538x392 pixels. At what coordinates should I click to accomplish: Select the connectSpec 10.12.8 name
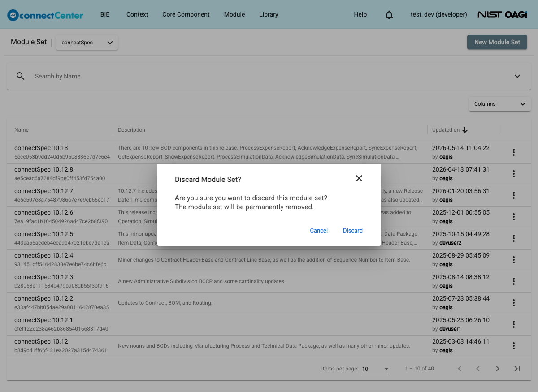point(43,169)
